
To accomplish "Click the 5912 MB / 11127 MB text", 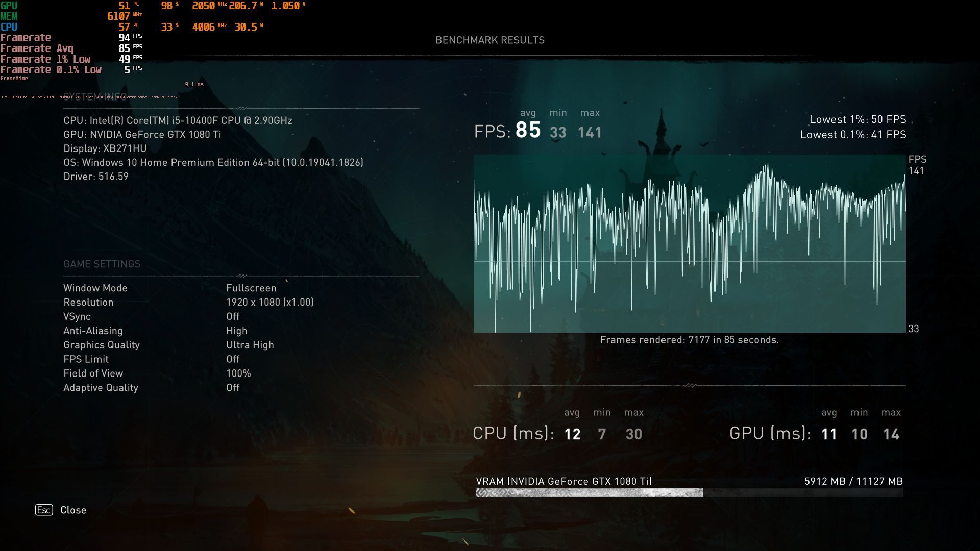I will tap(853, 481).
